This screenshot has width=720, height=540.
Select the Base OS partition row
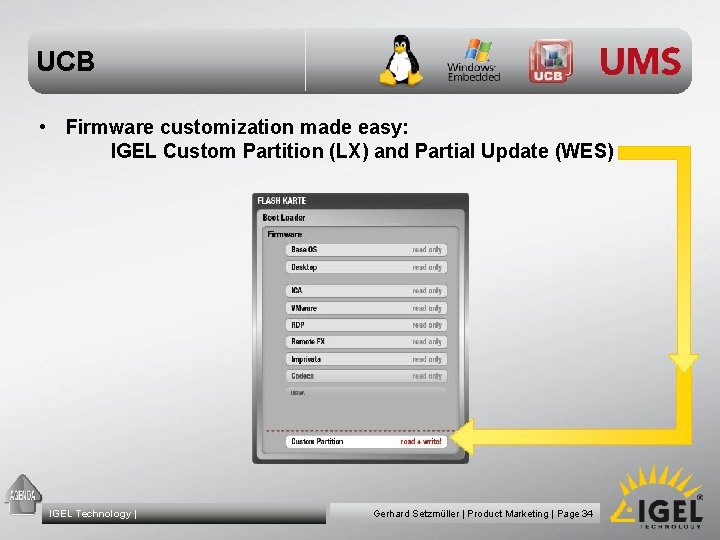(x=366, y=250)
